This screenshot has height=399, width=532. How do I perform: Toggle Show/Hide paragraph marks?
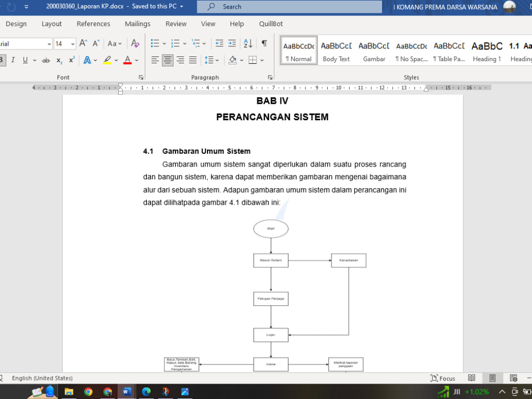coord(264,43)
